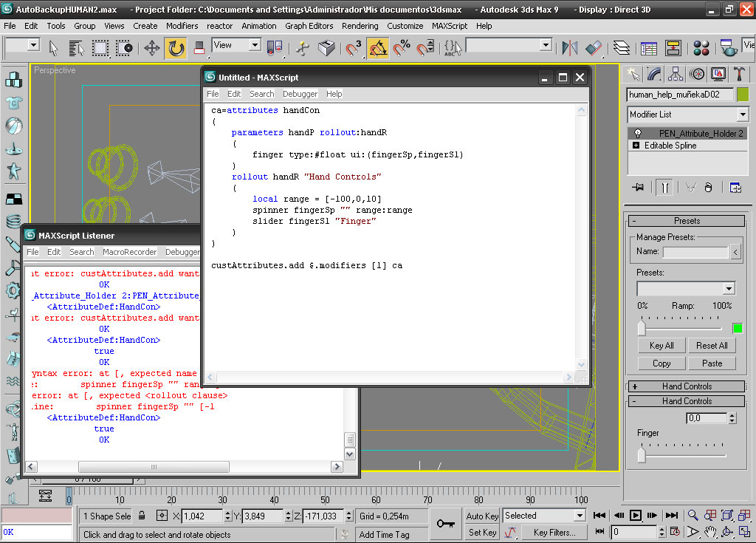
Task: Collapse open Hand Controls rollout
Action: (687, 401)
